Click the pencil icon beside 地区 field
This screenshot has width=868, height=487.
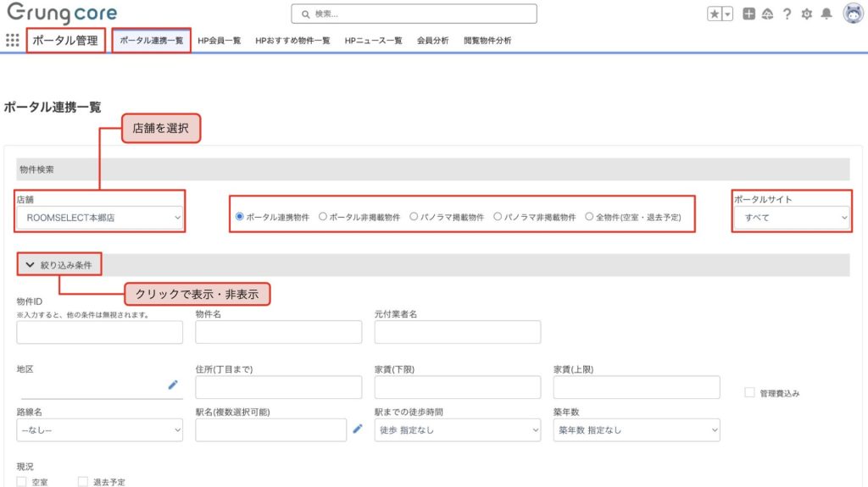[173, 385]
